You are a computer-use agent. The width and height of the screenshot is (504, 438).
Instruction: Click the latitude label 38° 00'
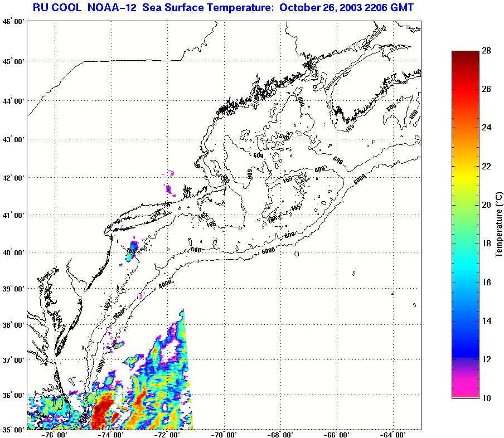pos(13,325)
